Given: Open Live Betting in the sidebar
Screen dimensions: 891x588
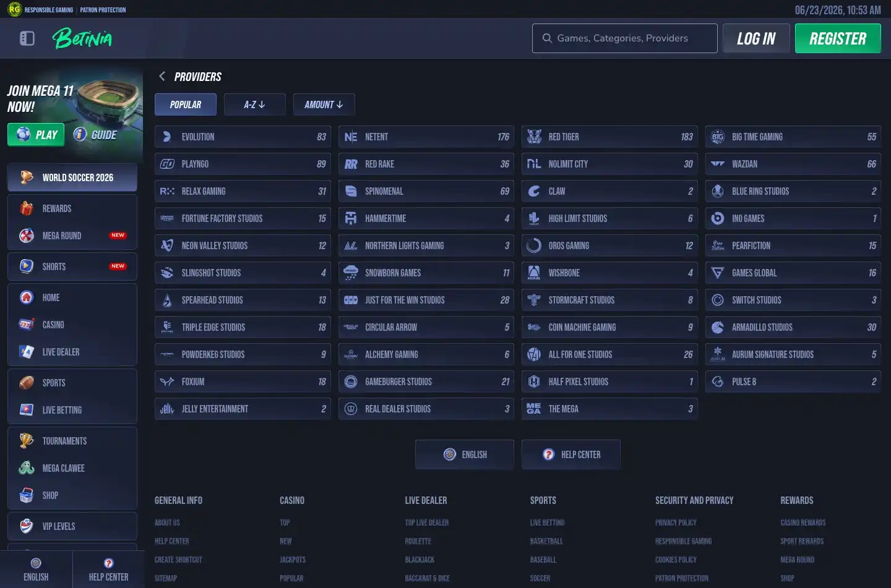Looking at the screenshot, I should [72, 410].
